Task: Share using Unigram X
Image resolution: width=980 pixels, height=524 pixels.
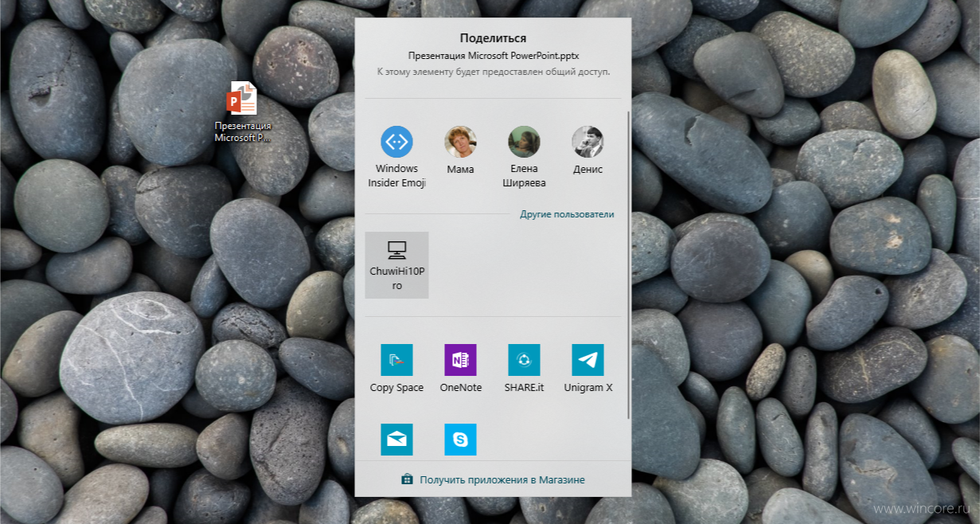Action: [x=588, y=368]
